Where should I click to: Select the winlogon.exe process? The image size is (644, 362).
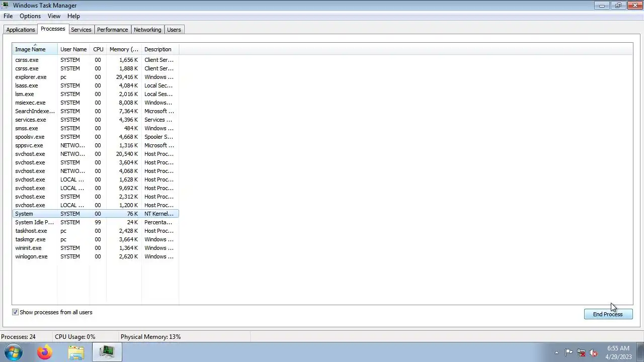(96, 256)
